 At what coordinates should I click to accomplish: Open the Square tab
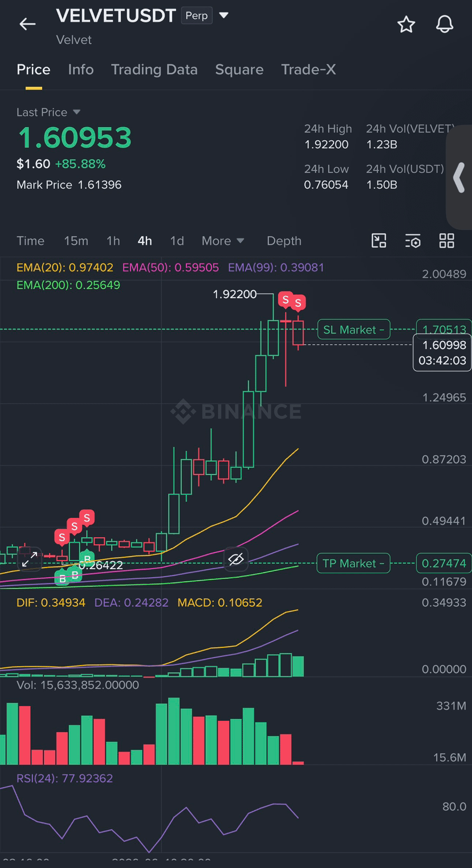[x=239, y=70]
